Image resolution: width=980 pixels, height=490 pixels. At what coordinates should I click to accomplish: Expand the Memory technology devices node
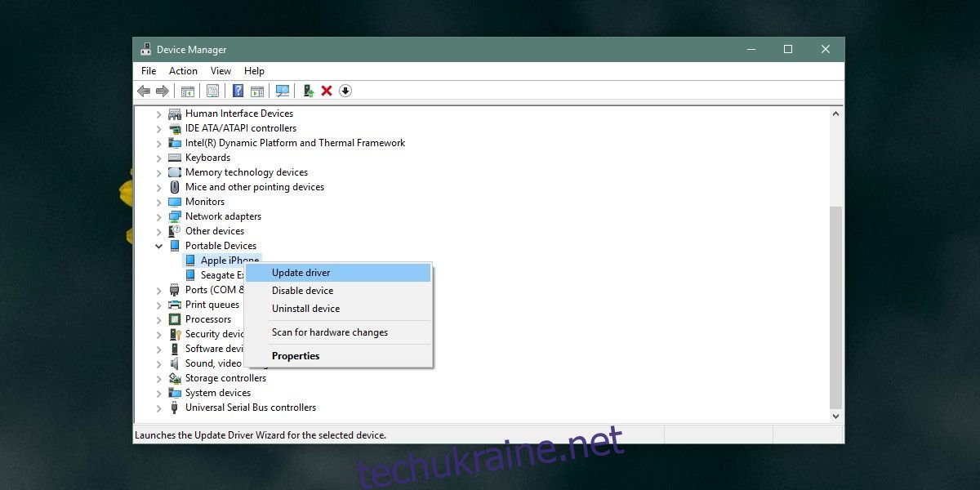click(158, 172)
